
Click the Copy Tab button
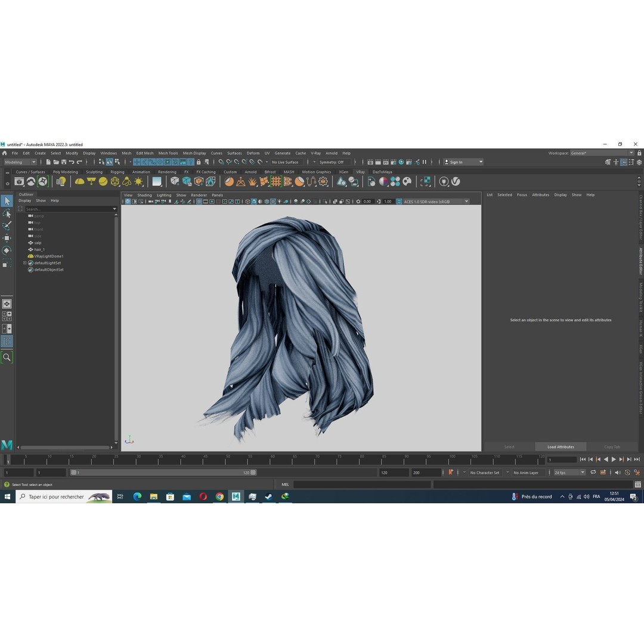click(x=612, y=447)
